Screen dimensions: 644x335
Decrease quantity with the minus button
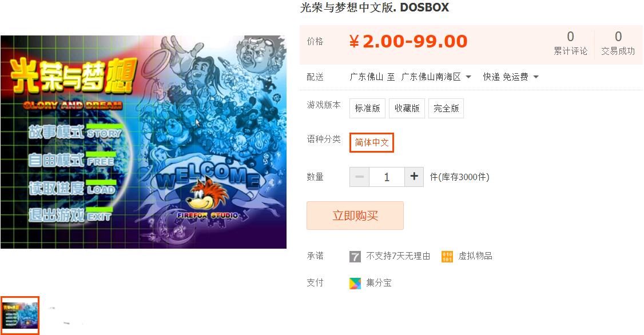coord(359,177)
